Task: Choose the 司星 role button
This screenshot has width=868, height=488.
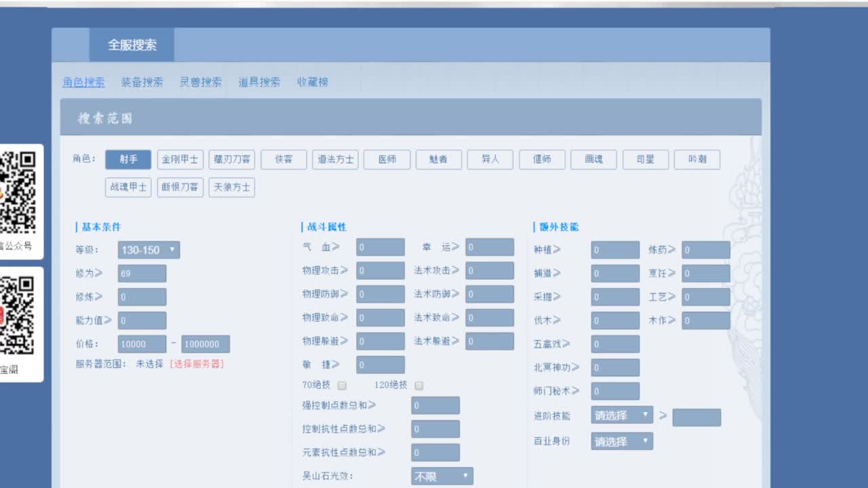Action: click(646, 160)
